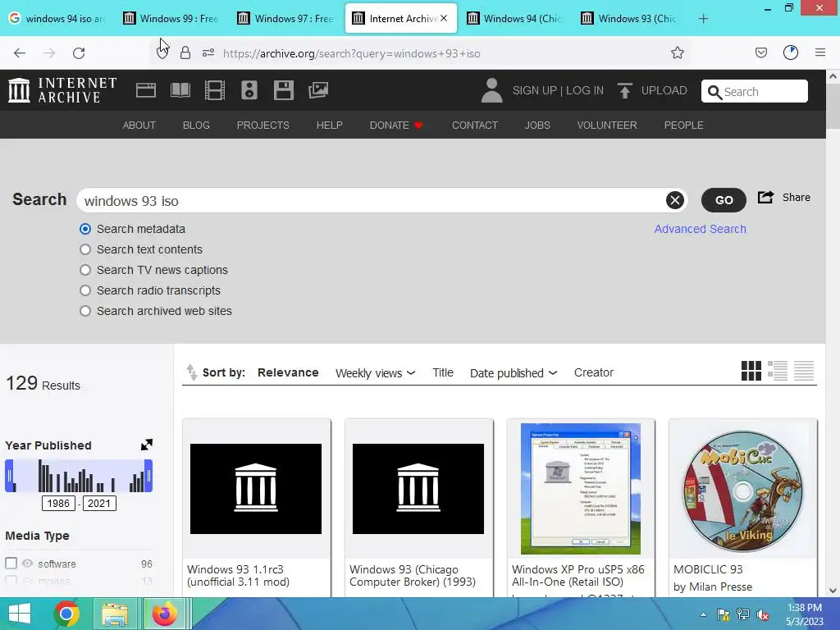The height and width of the screenshot is (630, 840).
Task: Click the Share icon next to GO
Action: 765,197
